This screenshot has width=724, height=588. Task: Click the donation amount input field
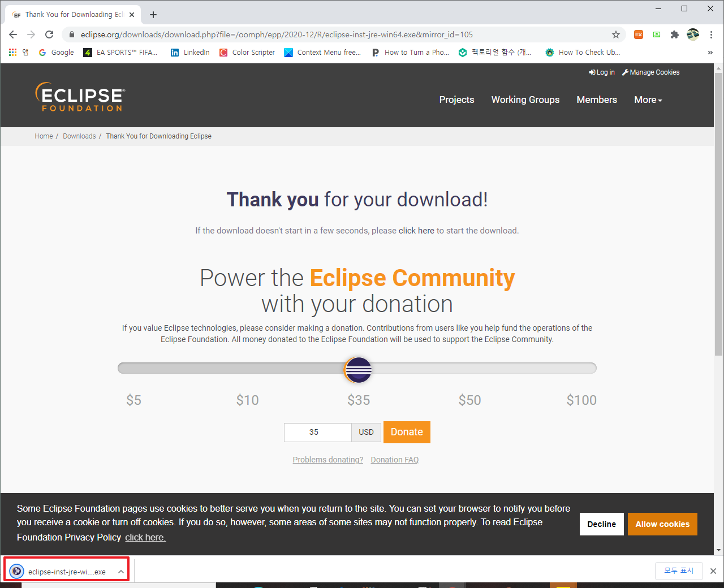[318, 433]
